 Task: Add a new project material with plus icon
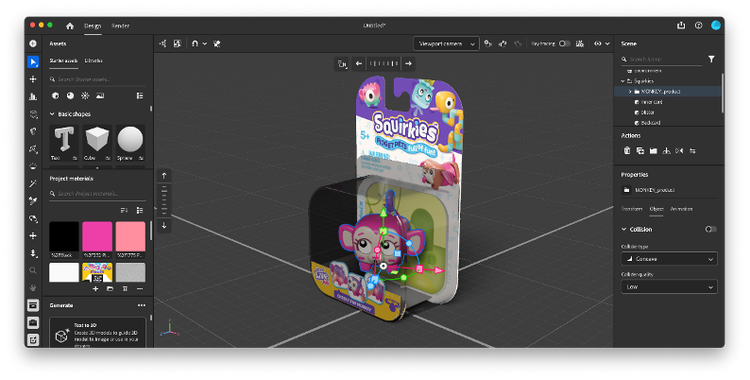[x=95, y=289]
